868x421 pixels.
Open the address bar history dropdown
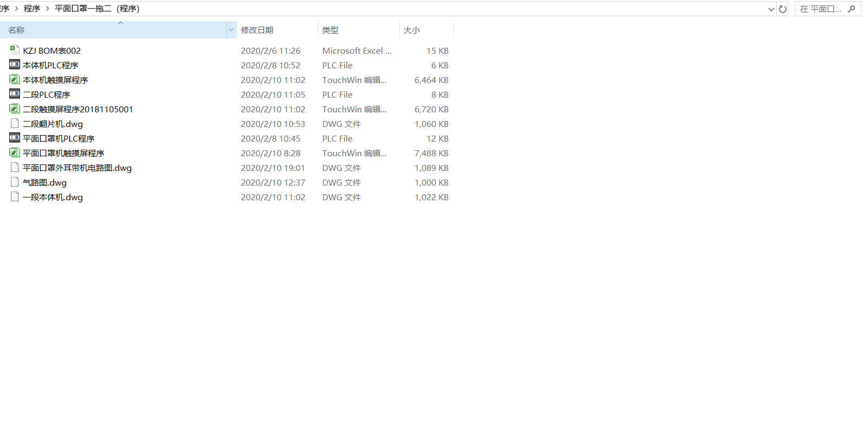771,9
